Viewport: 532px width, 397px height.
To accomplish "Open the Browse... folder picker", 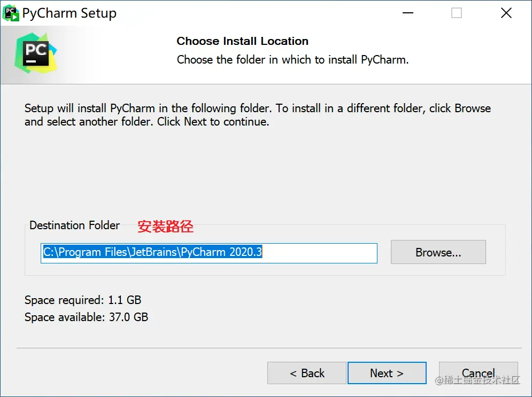I will (438, 252).
